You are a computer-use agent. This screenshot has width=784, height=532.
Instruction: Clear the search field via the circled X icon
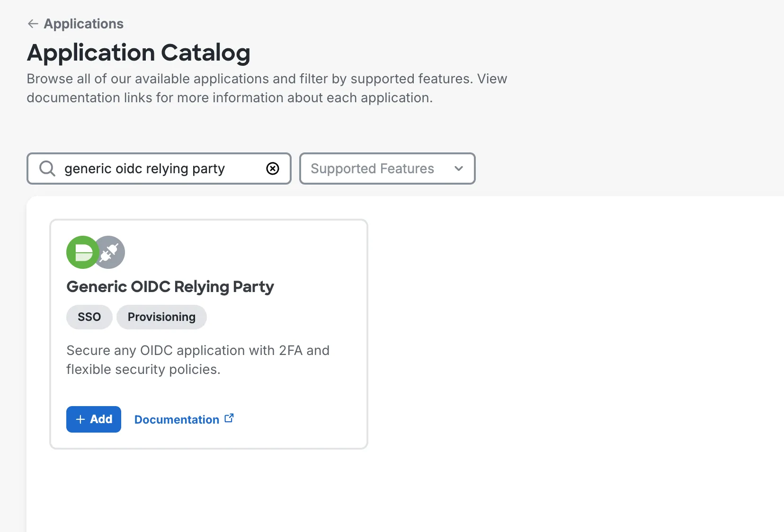273,168
